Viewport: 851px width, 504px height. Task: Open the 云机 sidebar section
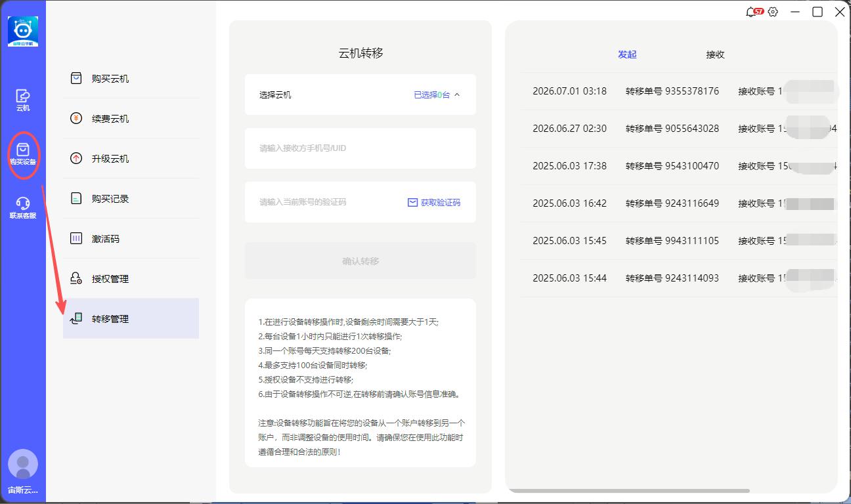pyautogui.click(x=23, y=100)
